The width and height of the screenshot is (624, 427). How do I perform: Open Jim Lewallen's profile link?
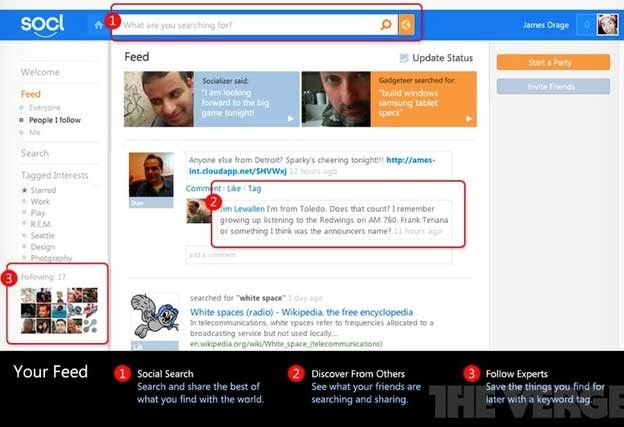[x=242, y=209]
